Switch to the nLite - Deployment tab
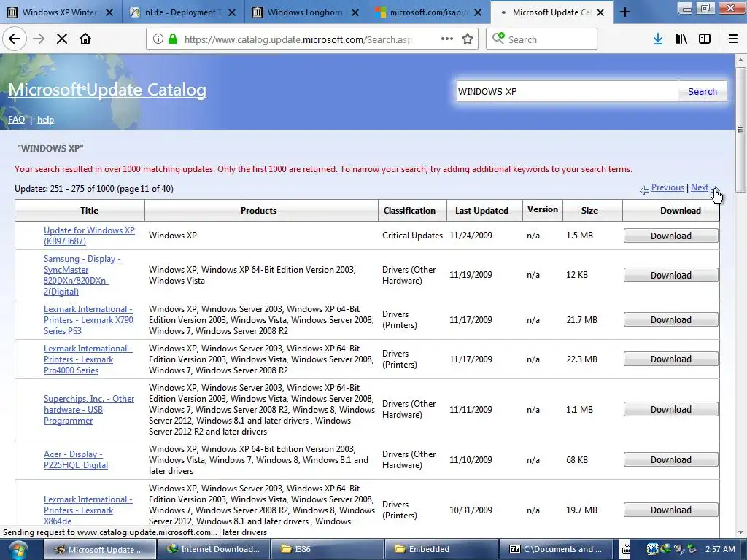747x560 pixels. [x=183, y=12]
